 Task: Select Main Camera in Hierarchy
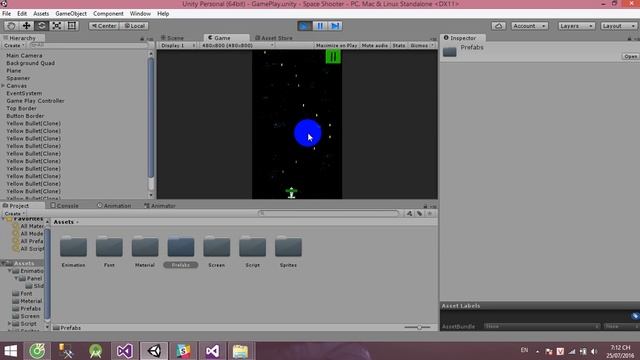click(24, 56)
